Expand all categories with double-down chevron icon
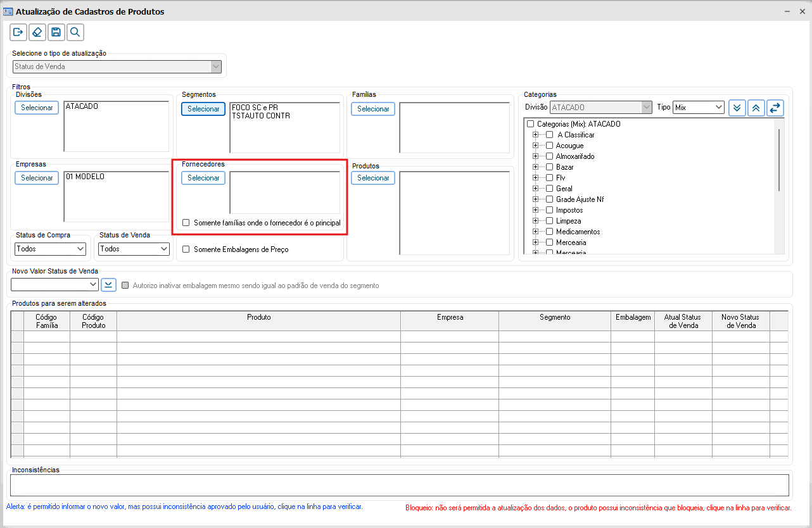Screen dimensions: 812x528 click(737, 108)
